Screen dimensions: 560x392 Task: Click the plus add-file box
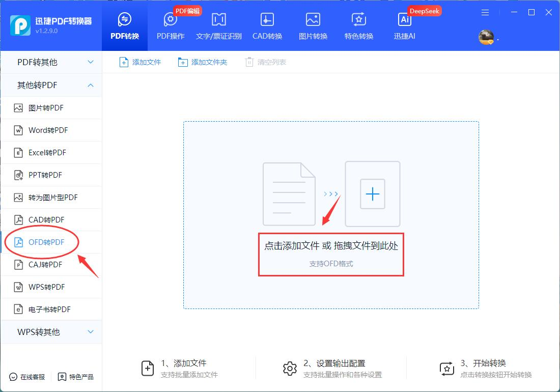coord(373,194)
